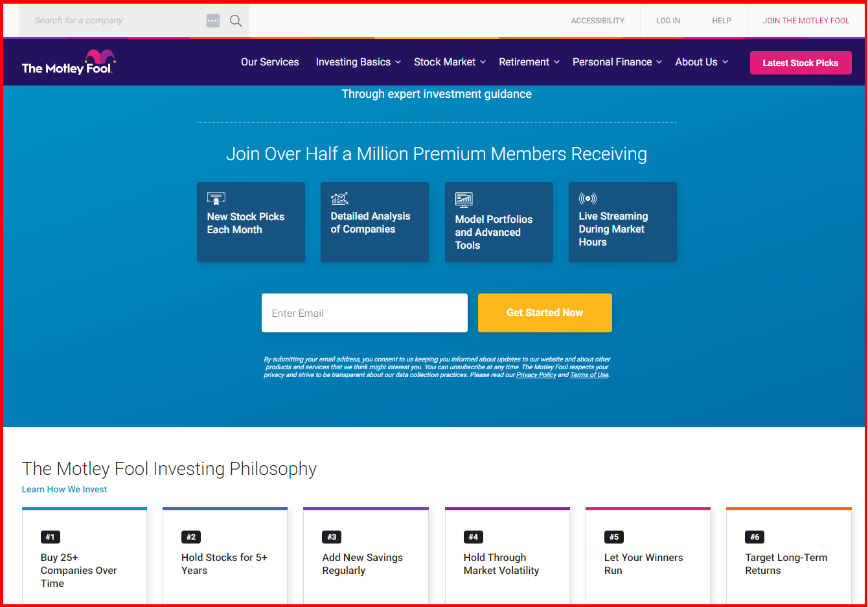Select Our Services in the navigation bar
The width and height of the screenshot is (868, 607).
pos(269,62)
